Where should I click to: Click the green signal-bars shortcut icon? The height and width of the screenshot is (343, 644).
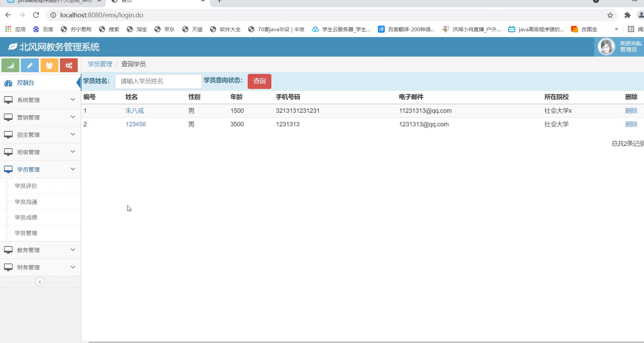10,65
